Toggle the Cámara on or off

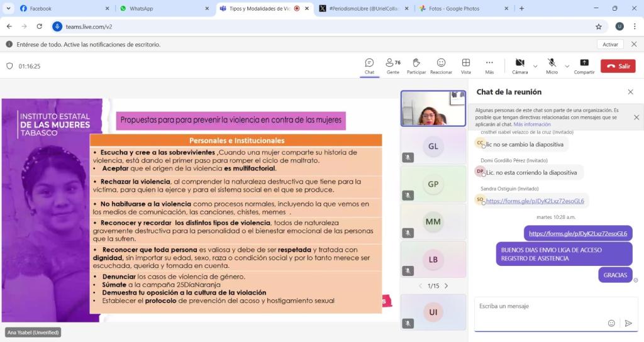coord(519,63)
